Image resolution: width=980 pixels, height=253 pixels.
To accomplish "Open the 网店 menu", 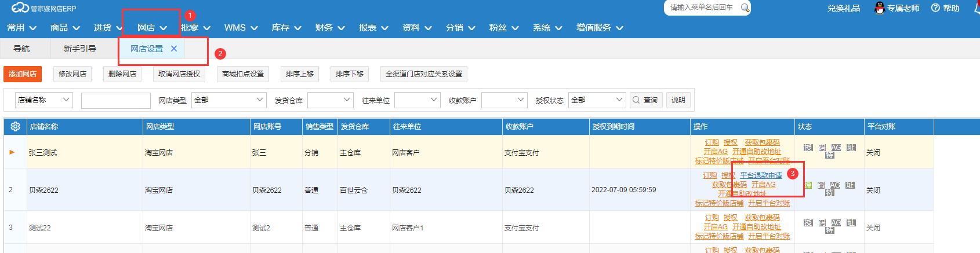I will [x=152, y=28].
